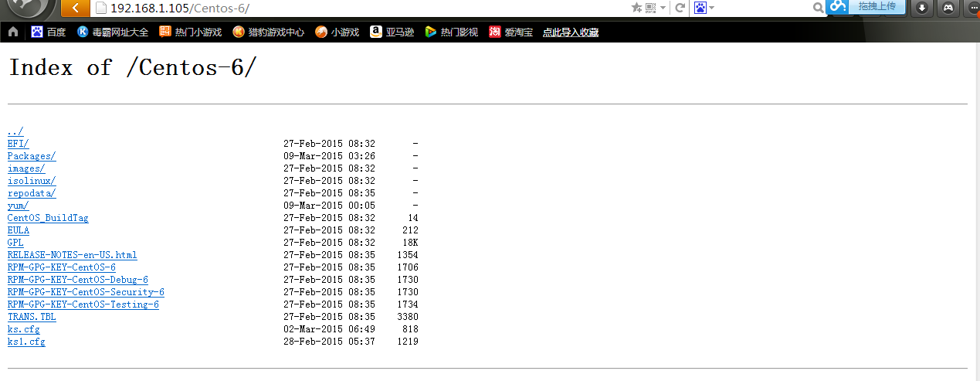Open RELEASE-NOTES-en-US.html link

(x=72, y=255)
